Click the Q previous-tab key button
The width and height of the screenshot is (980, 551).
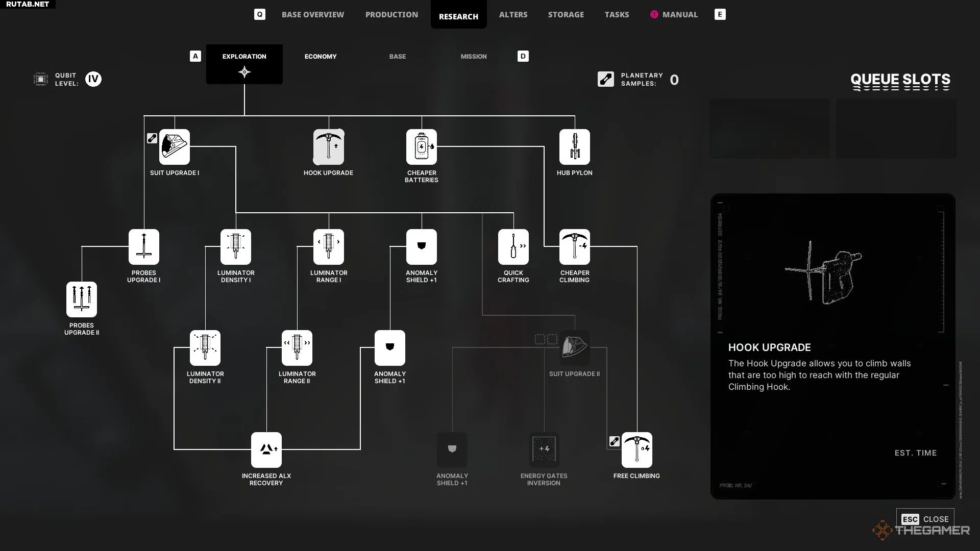(260, 14)
